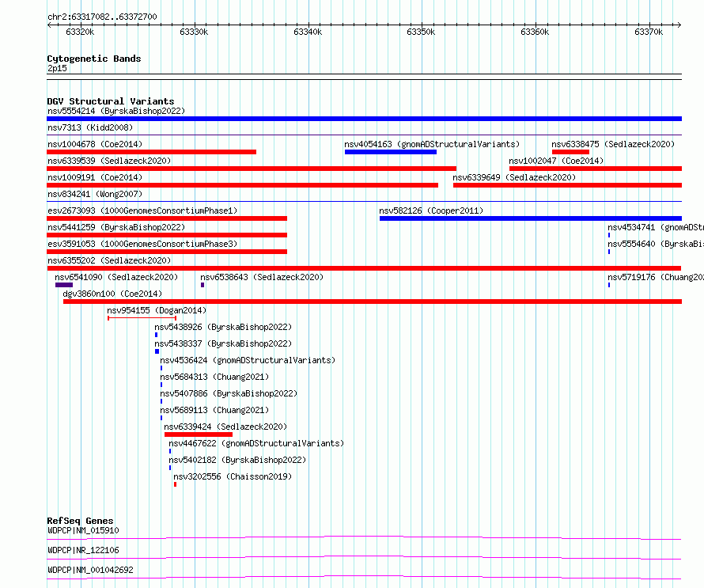Select nsv4467622 (gnomADStructuralVariants) label
The height and width of the screenshot is (588, 704).
click(x=256, y=443)
